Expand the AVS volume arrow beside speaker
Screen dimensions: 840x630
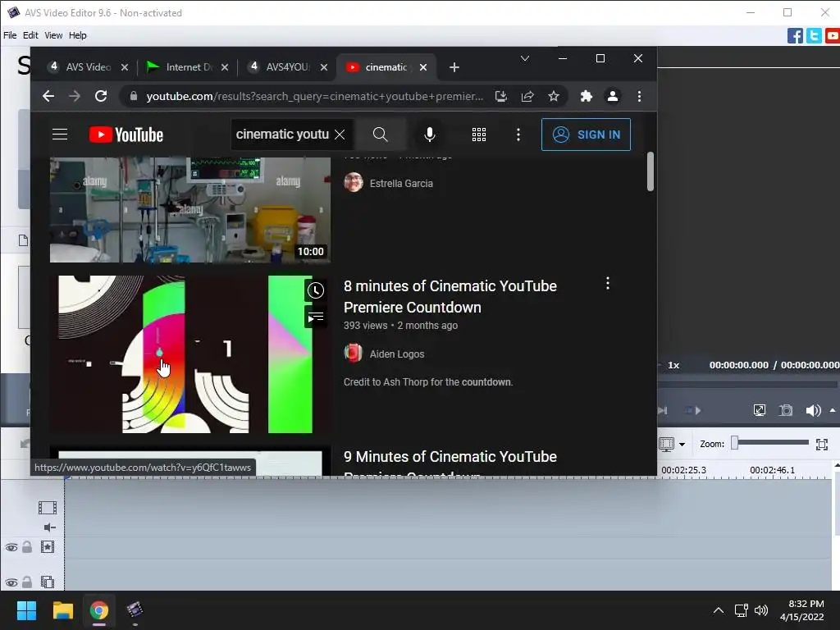tap(833, 411)
